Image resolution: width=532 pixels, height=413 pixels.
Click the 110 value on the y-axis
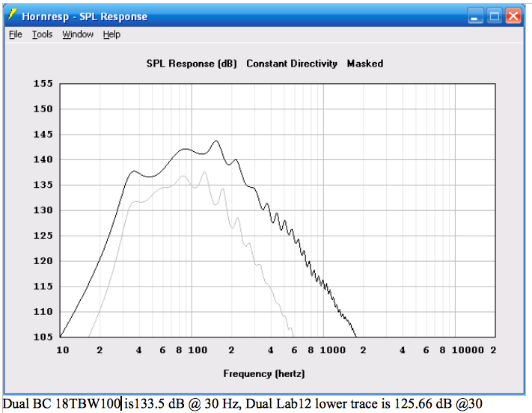click(43, 311)
